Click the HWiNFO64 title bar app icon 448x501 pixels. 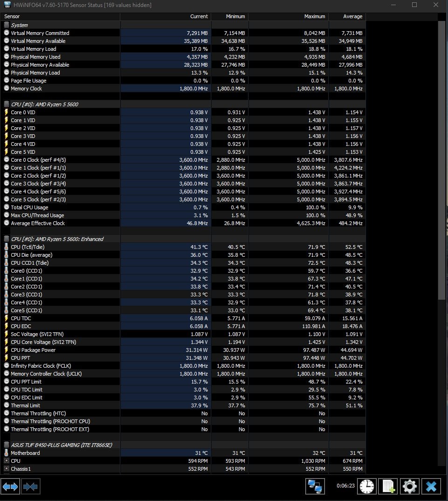[7, 5]
